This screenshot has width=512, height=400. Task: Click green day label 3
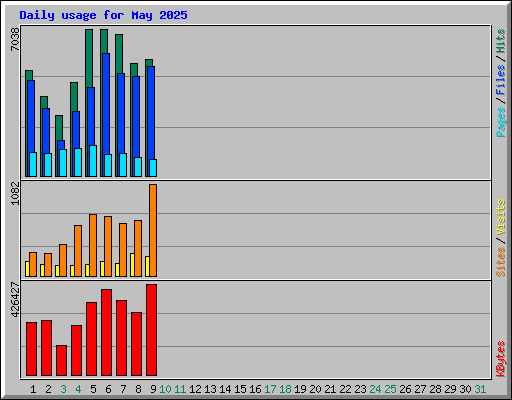pos(63,389)
